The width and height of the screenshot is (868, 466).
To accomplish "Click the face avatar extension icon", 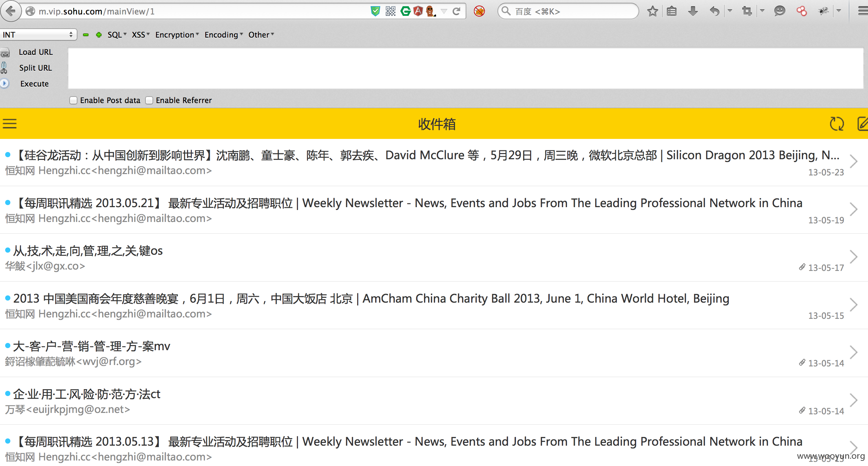I will pos(431,11).
